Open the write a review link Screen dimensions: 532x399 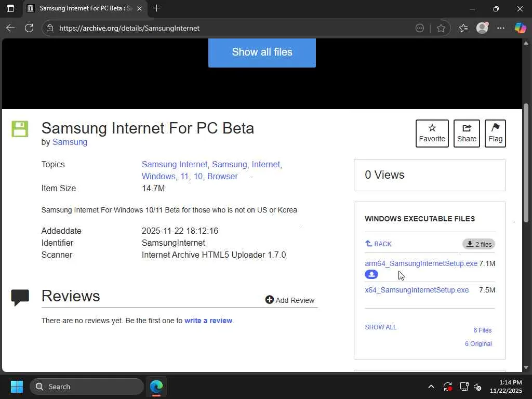click(x=208, y=321)
